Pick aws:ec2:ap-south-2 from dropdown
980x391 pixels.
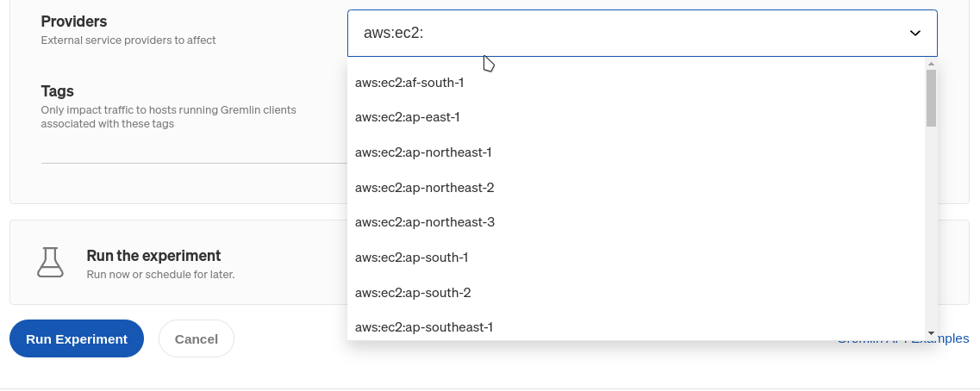(636, 292)
